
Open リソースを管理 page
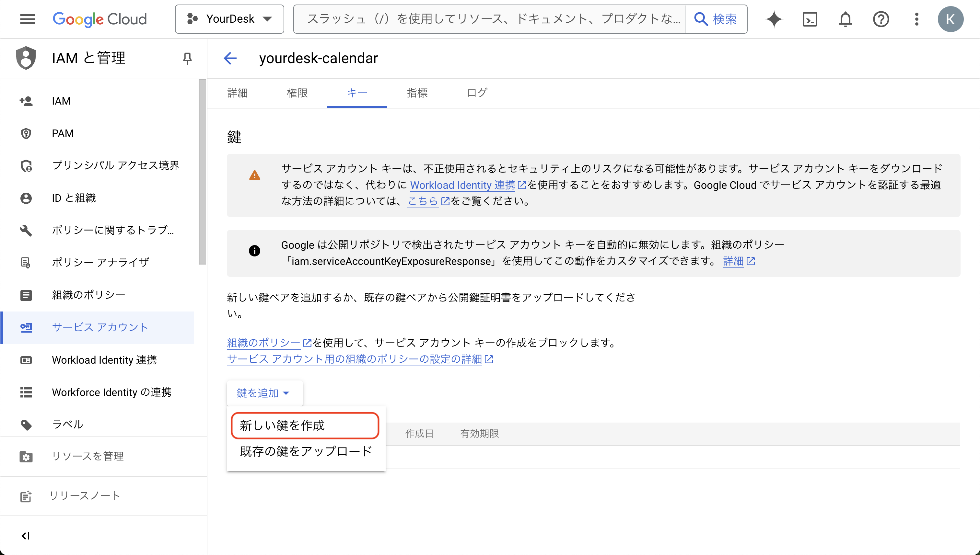(x=103, y=456)
